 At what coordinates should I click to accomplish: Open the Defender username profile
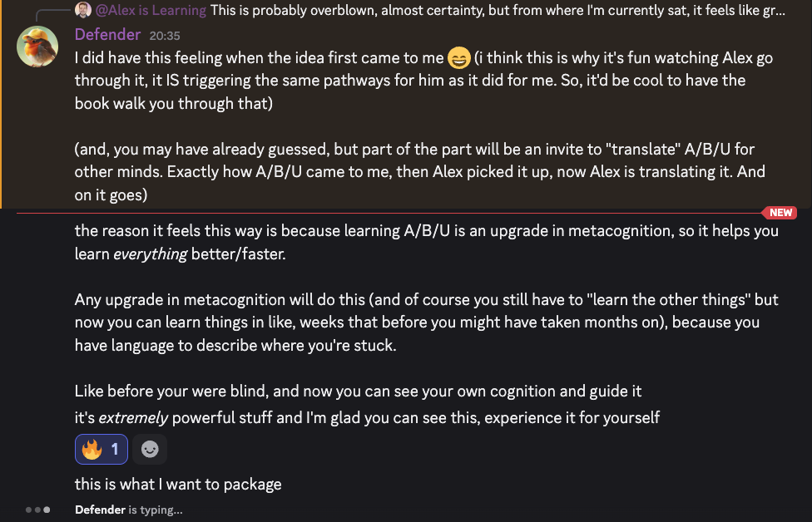108,35
